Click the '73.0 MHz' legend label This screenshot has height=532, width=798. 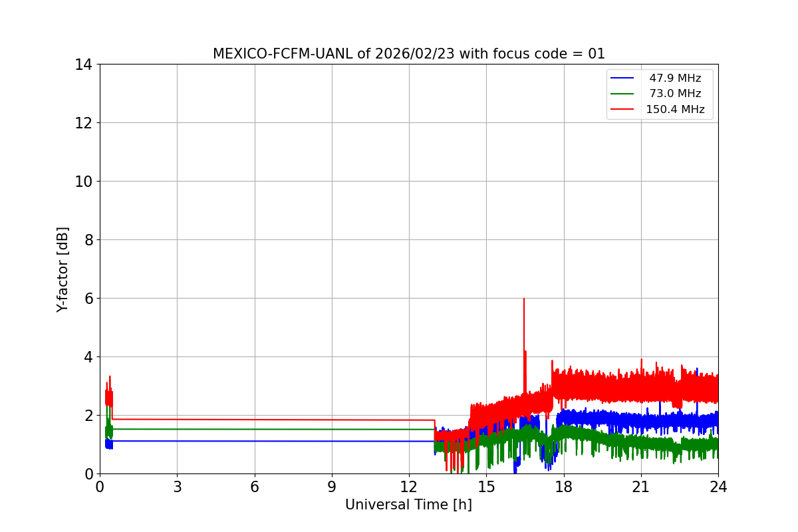coord(675,94)
